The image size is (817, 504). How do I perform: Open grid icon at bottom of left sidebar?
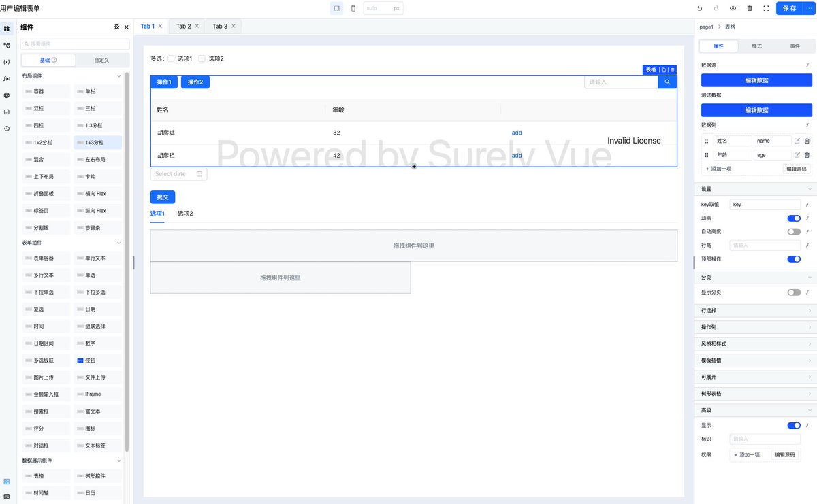tap(7, 481)
